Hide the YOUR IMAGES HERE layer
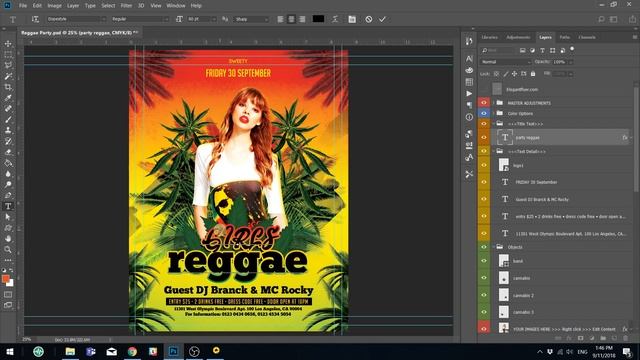Screen dimensions: 640x360 (484, 328)
